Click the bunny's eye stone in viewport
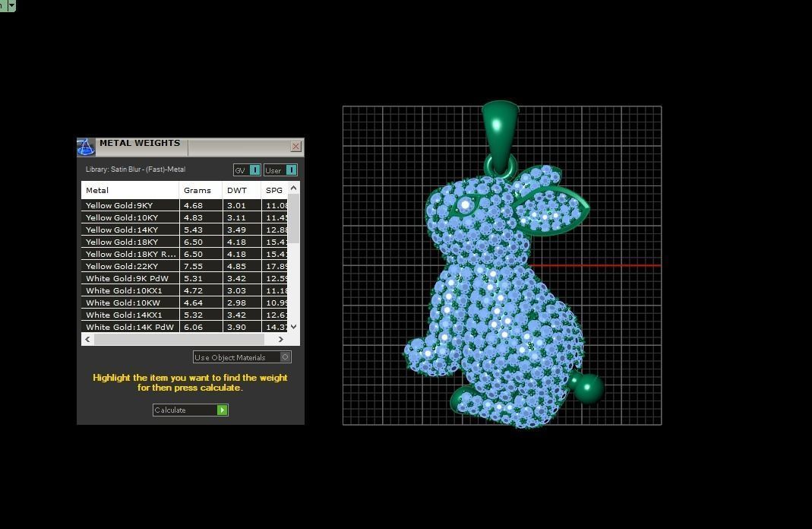The width and height of the screenshot is (812, 529). [465, 204]
